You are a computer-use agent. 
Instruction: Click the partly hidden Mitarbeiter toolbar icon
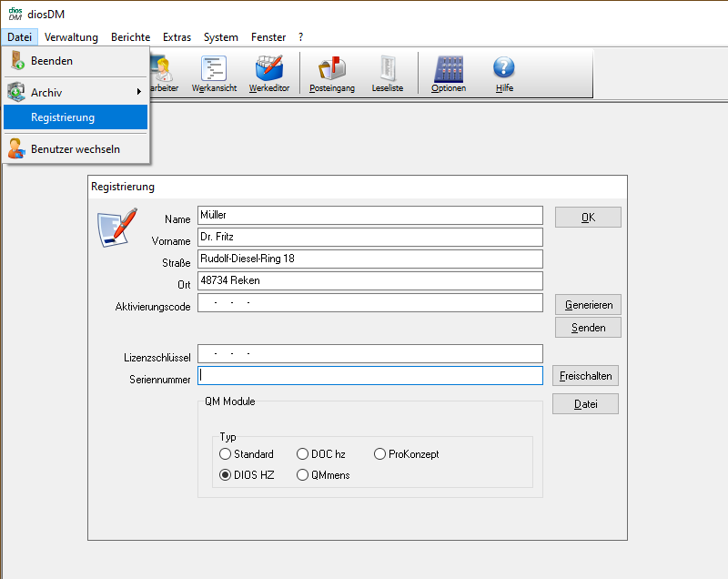point(165,73)
